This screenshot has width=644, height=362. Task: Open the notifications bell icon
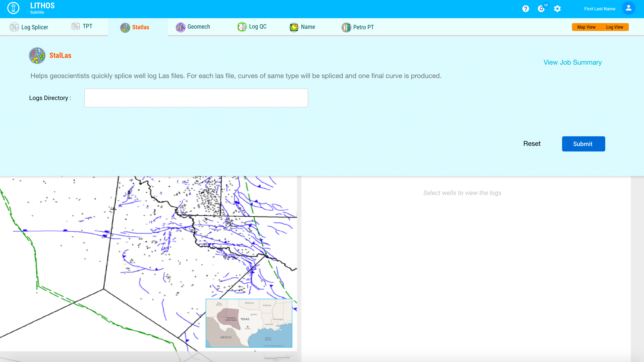point(541,9)
